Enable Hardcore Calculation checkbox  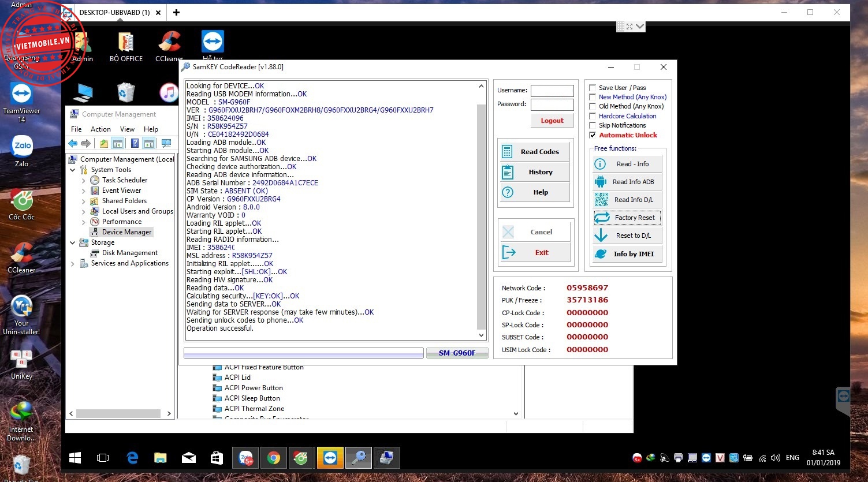[593, 116]
